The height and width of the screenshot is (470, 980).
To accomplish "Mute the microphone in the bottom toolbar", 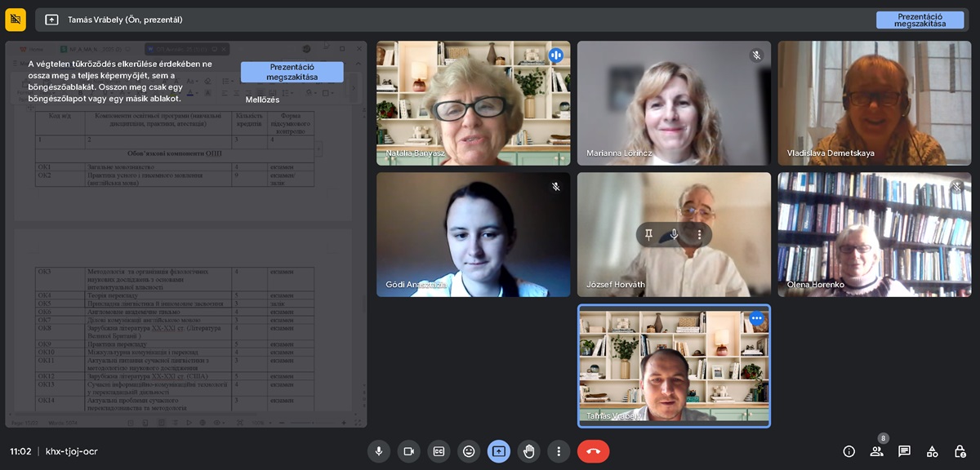I will tap(378, 451).
